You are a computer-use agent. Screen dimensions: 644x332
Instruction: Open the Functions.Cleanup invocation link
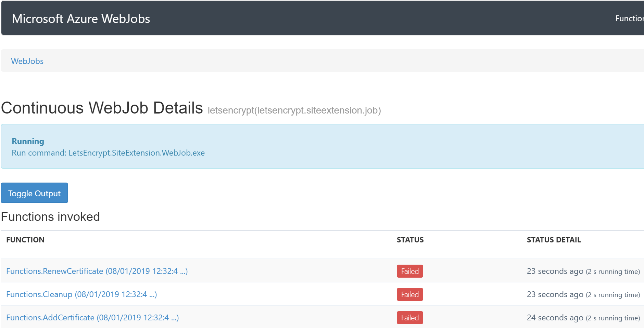[x=81, y=294]
